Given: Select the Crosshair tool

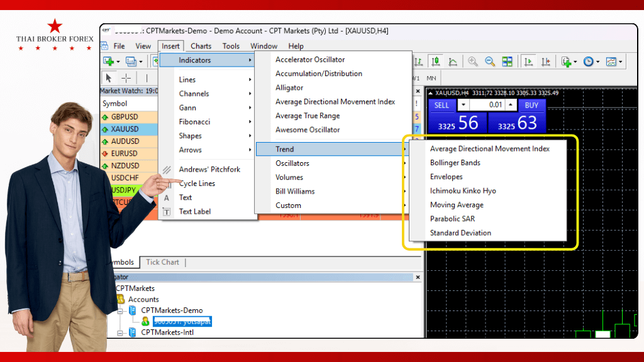Looking at the screenshot, I should (126, 77).
